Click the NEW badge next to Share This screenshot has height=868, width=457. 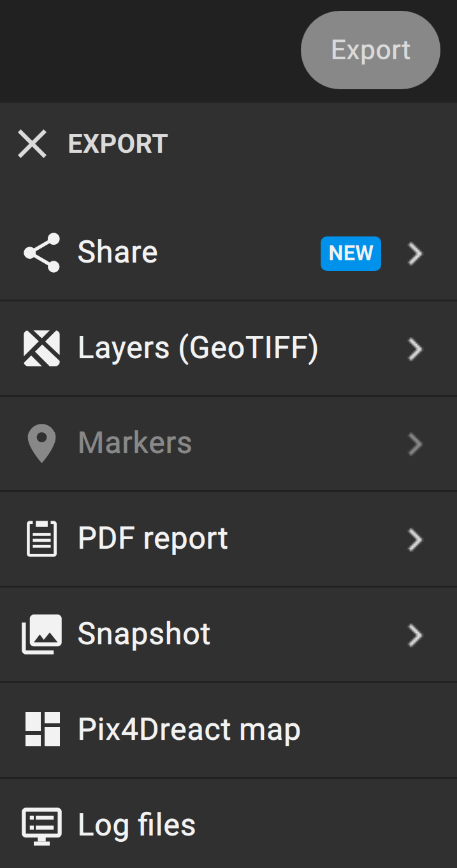coord(351,253)
